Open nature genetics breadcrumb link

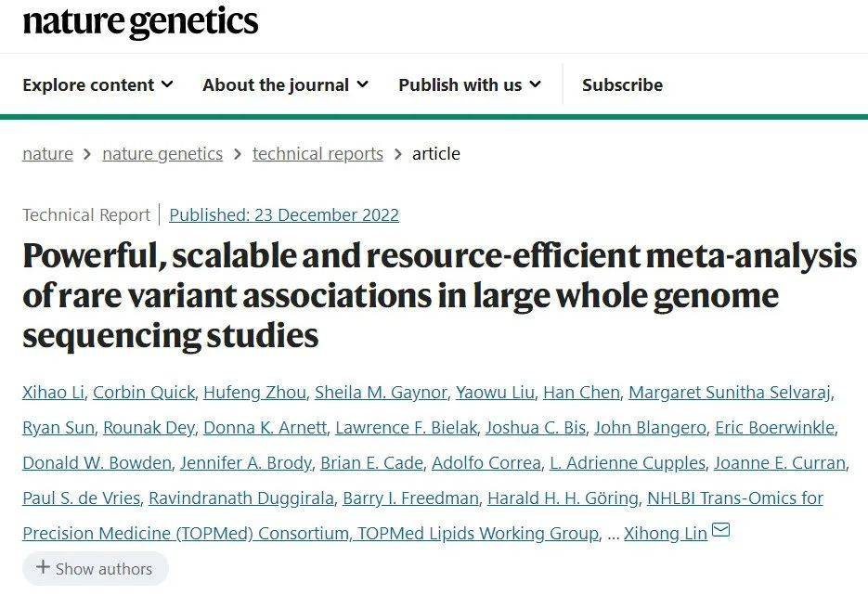(x=162, y=153)
